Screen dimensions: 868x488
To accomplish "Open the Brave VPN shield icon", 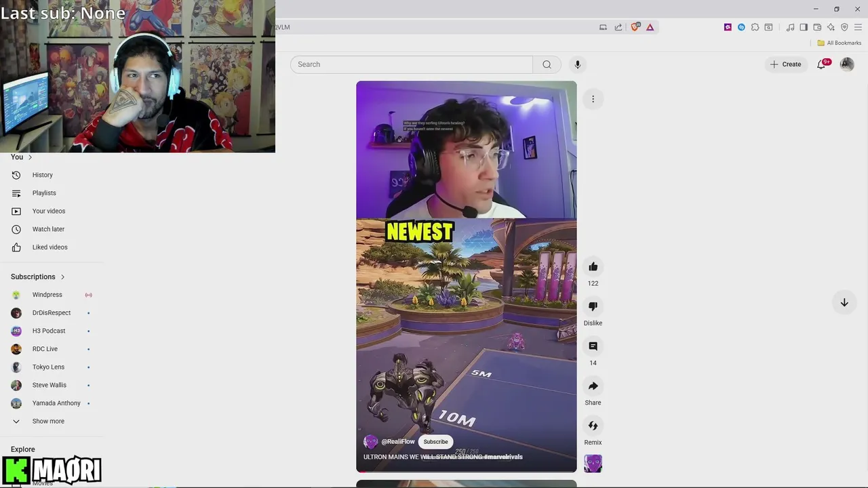I will coord(844,27).
